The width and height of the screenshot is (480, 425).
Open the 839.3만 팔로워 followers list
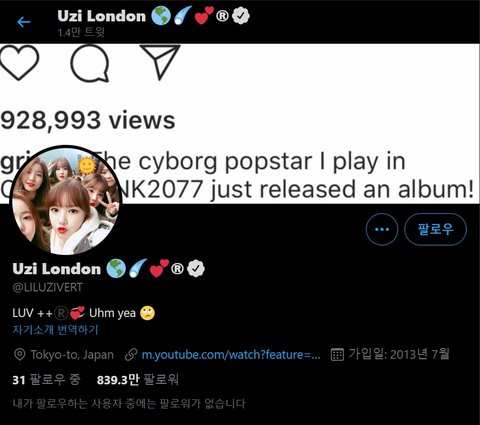138,379
